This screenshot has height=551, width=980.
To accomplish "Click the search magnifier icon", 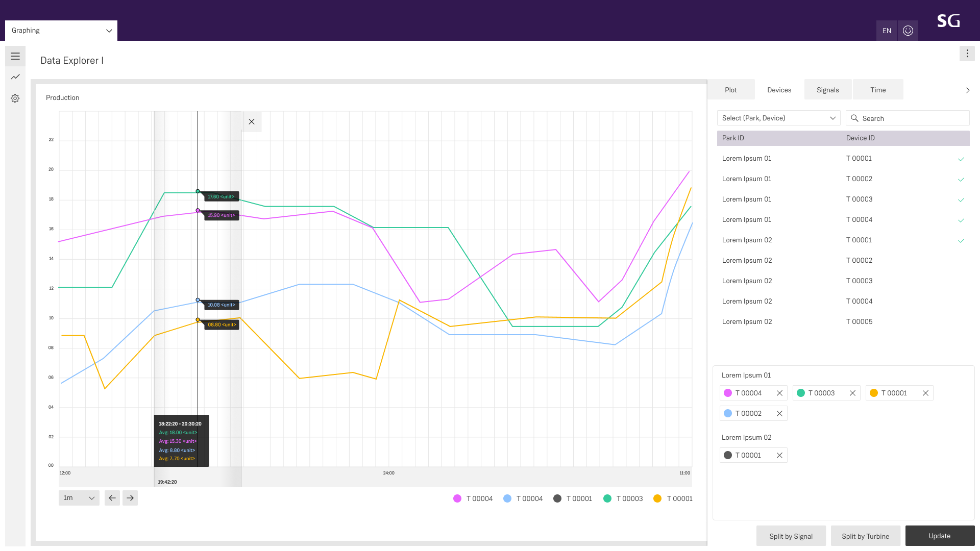I will (854, 118).
